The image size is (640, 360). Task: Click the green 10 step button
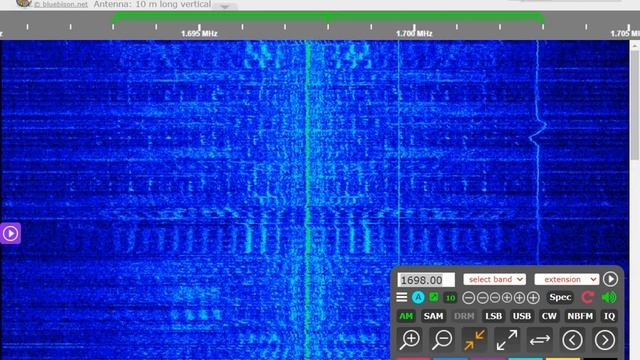(450, 298)
